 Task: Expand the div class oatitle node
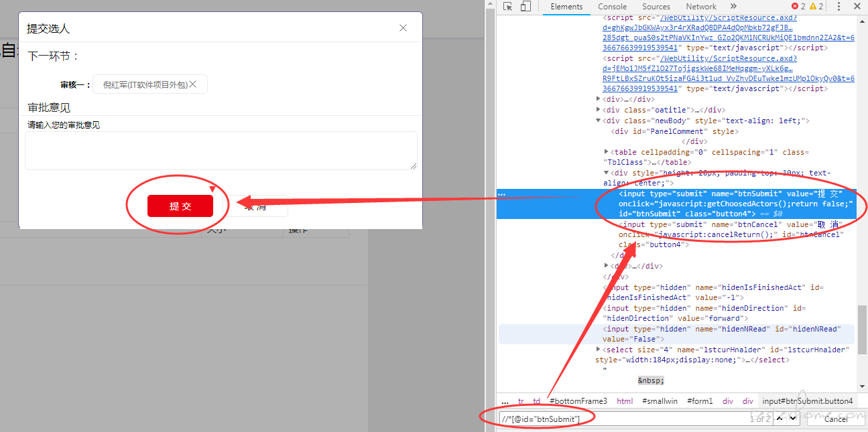point(599,110)
